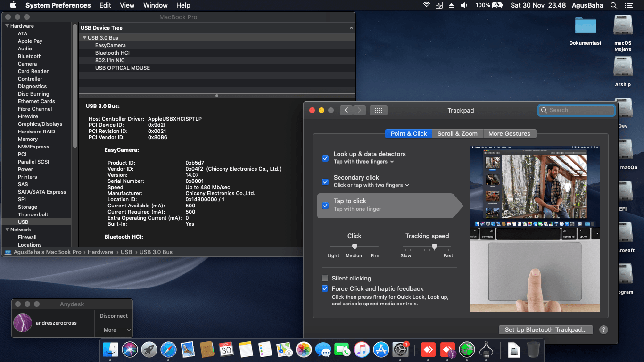Viewport: 644px width, 362px height.
Task: Open Contacts book icon in dock
Action: pyautogui.click(x=207, y=349)
